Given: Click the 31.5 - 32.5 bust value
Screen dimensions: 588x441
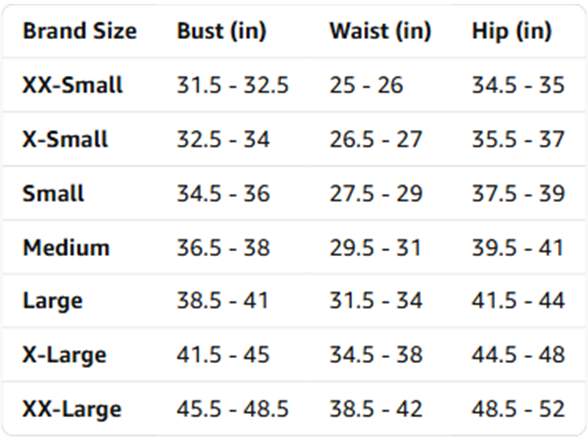Looking at the screenshot, I should pos(232,85).
